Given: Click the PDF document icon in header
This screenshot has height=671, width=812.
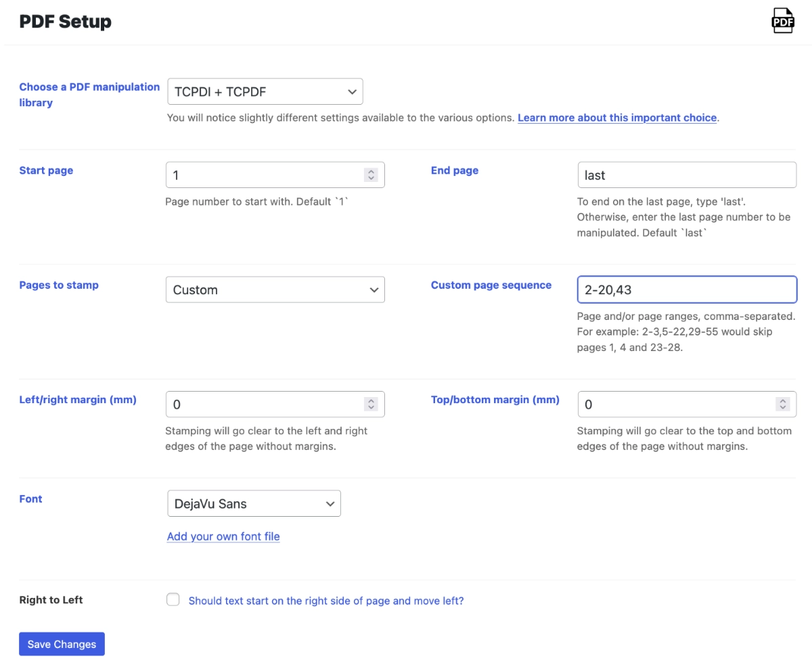Looking at the screenshot, I should click(783, 21).
